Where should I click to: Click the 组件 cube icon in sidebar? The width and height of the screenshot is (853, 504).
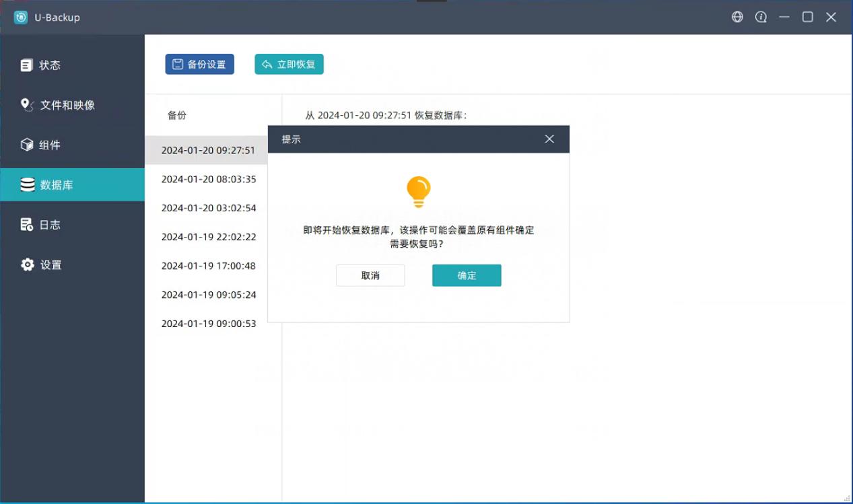(27, 145)
